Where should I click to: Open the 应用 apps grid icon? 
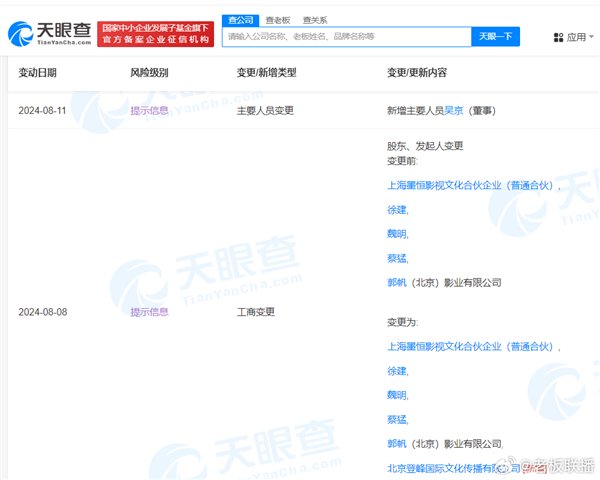pos(558,37)
